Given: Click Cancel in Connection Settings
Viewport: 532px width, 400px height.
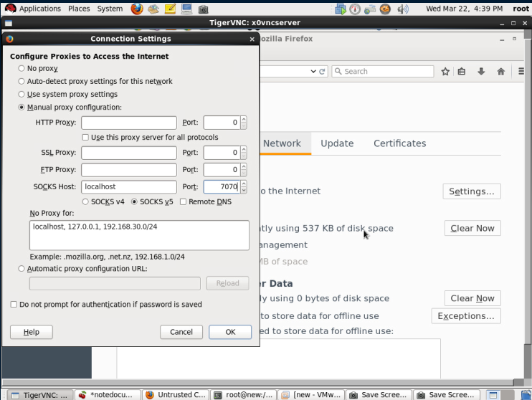Looking at the screenshot, I should [181, 332].
